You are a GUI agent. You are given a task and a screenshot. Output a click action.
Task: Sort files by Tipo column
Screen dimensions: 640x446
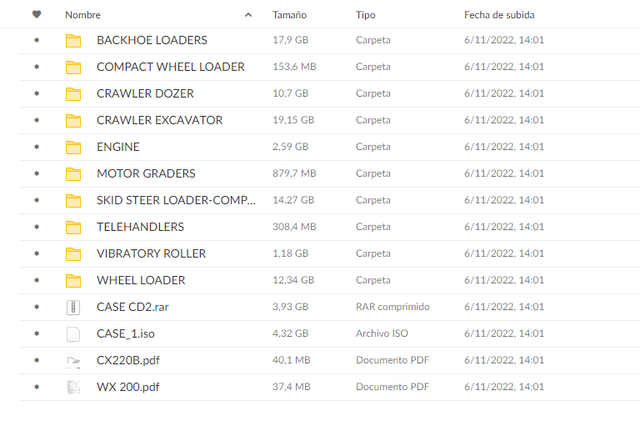click(x=366, y=15)
